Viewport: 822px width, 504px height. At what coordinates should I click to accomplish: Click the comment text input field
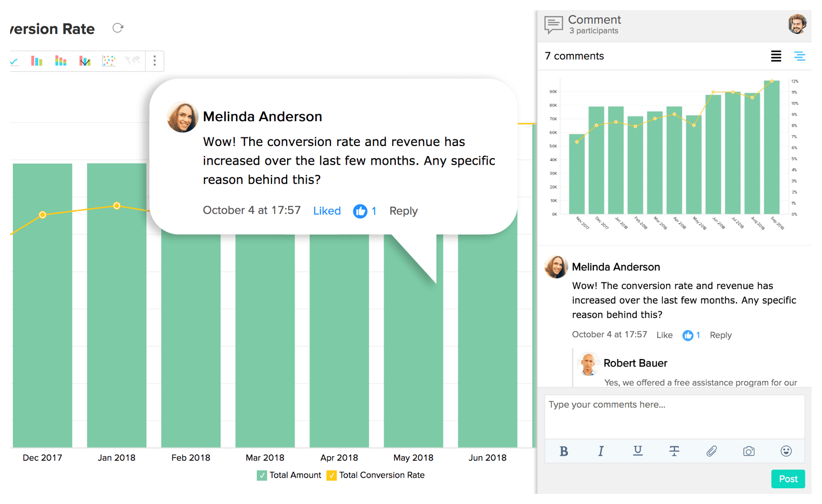674,416
